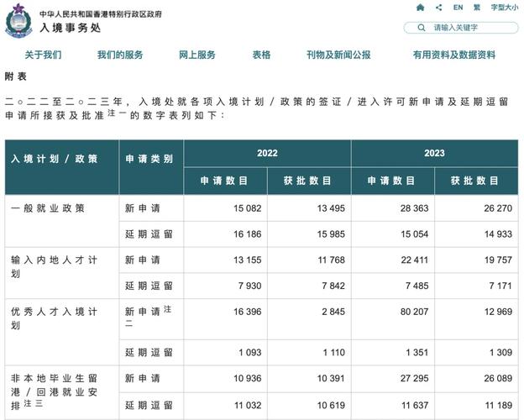Click the value 11 637
524x420 pixels.
coord(415,405)
